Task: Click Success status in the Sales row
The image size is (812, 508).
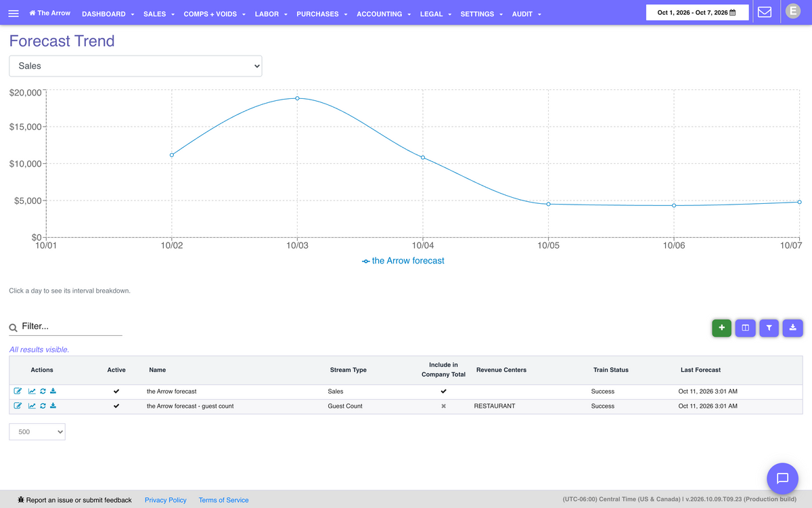Action: tap(603, 391)
